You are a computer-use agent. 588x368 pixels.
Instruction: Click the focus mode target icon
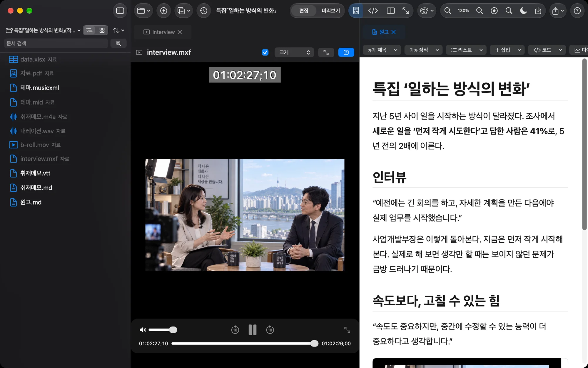(494, 11)
